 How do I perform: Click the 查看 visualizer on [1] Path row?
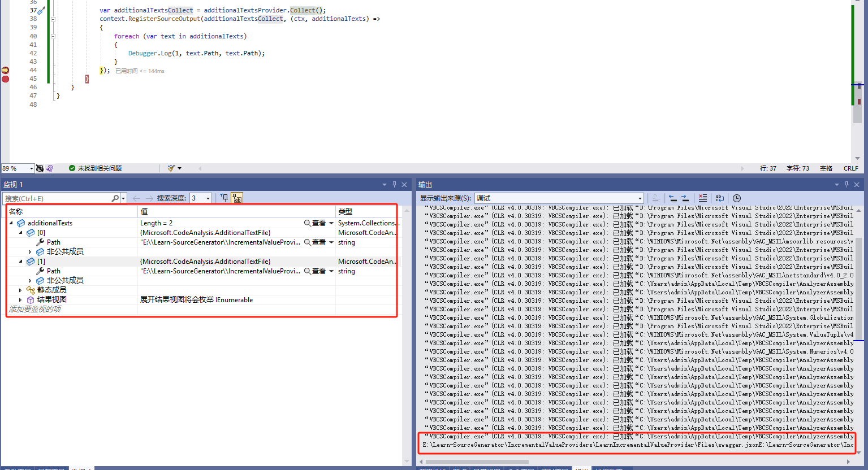315,271
